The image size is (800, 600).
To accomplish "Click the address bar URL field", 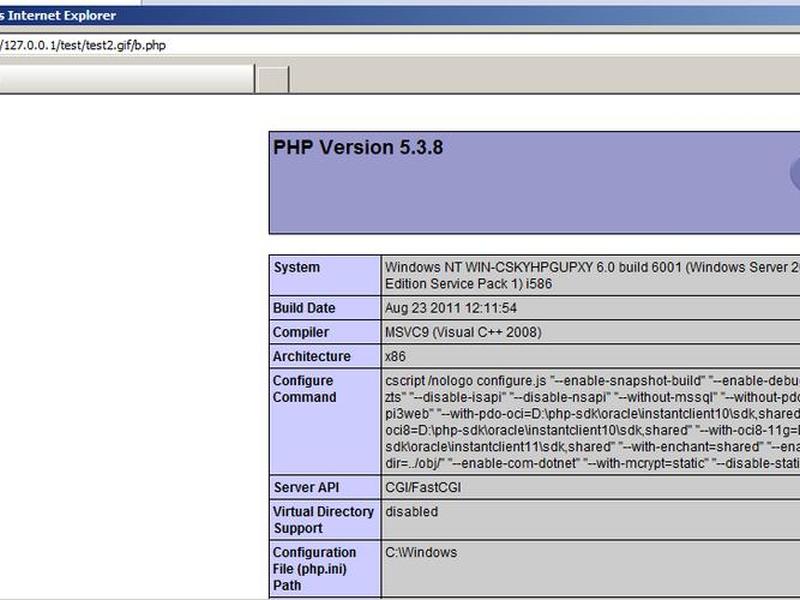I will (400, 45).
